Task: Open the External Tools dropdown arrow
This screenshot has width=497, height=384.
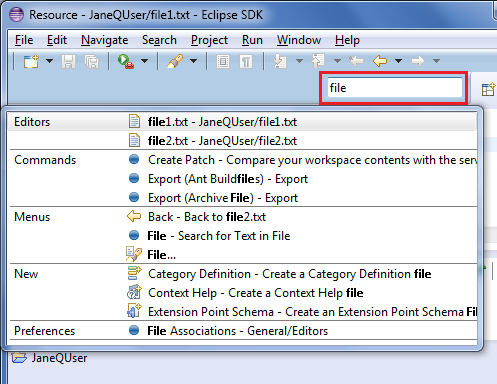Action: click(x=144, y=61)
